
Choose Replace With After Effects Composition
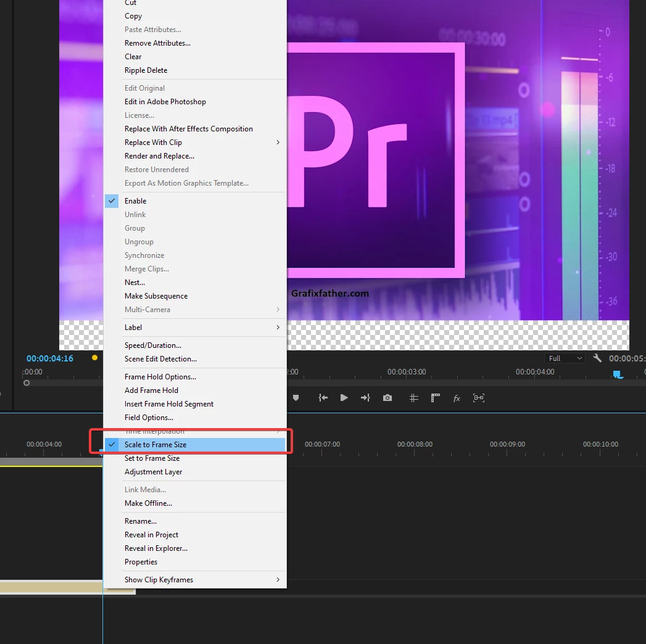(x=195, y=129)
